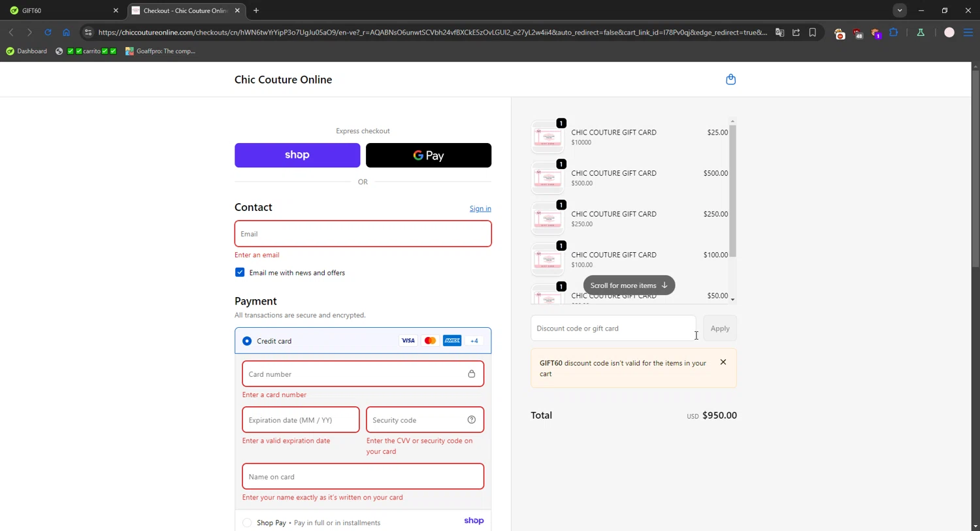Screen dimensions: 980x531
Task: Focus the Name on card field
Action: click(363, 477)
